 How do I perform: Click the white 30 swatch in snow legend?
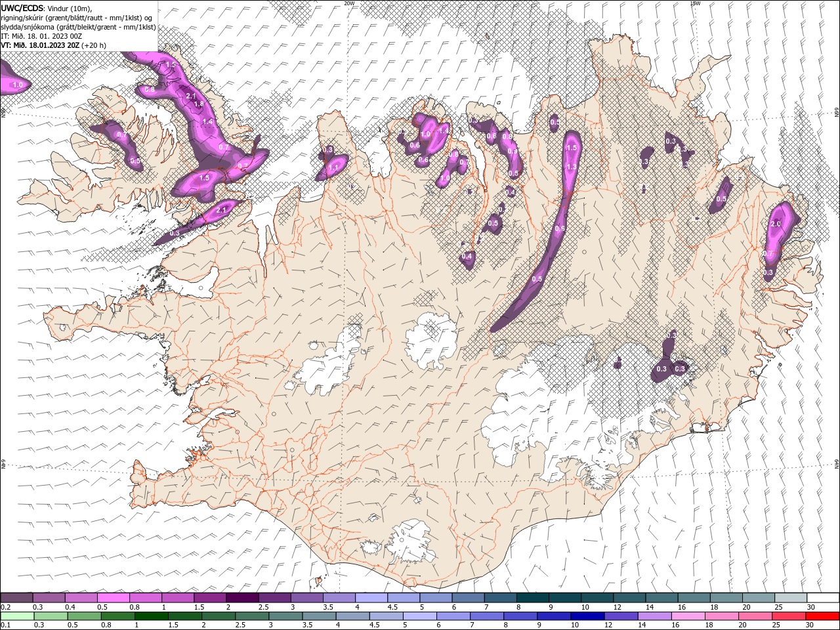[822, 598]
